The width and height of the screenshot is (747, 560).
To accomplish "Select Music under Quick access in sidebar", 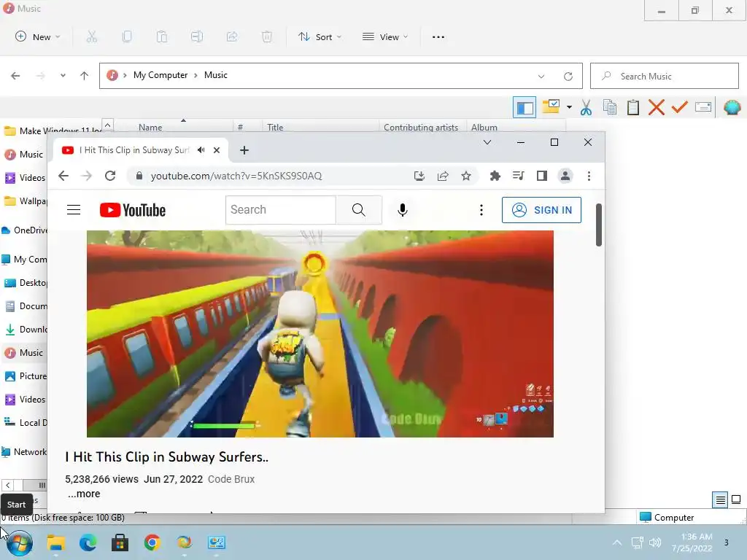I will click(24, 155).
